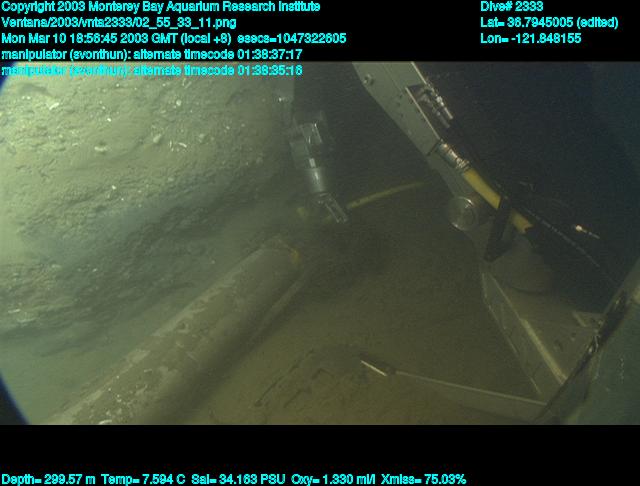The width and height of the screenshot is (640, 486).
Task: Select the file path Ventana/2003/vnta2333/02_55_33_11.png
Action: (119, 22)
